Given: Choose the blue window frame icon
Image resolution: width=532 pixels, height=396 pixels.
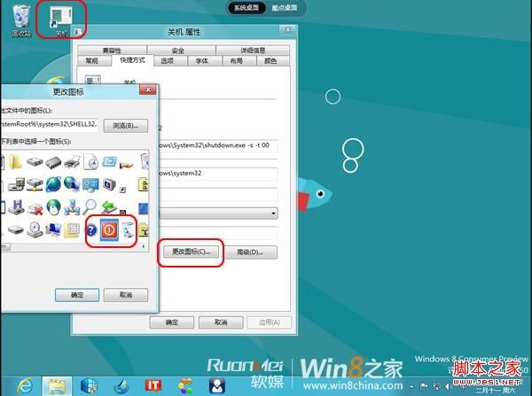Looking at the screenshot, I should pyautogui.click(x=110, y=162).
